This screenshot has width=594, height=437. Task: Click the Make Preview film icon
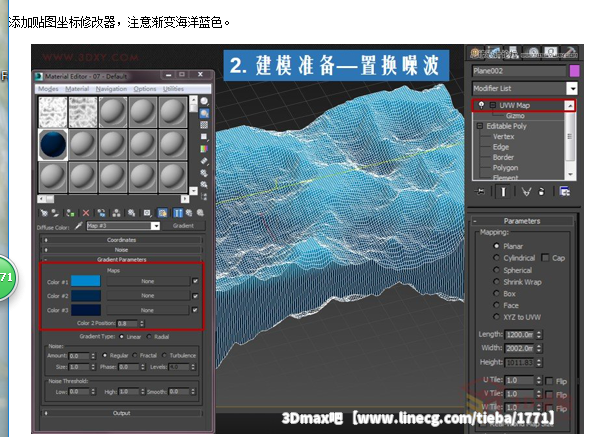[204, 161]
